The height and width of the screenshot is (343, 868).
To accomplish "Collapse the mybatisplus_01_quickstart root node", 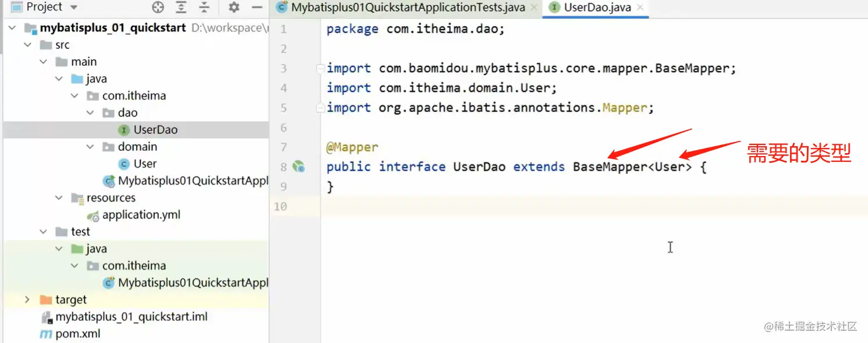I will [12, 28].
